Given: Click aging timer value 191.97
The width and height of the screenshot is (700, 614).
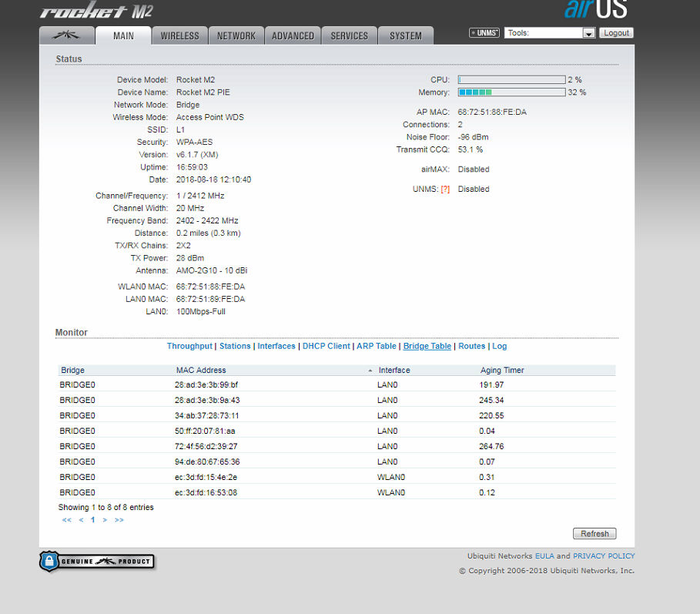Looking at the screenshot, I should (x=491, y=385).
